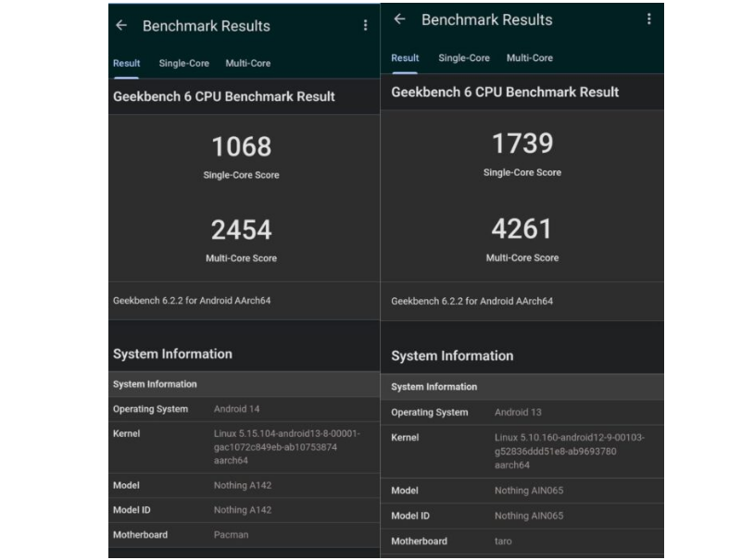Image resolution: width=754 pixels, height=560 pixels.
Task: Click right Geekbench 6 CPU Benchmark Result heading
Action: tap(505, 92)
